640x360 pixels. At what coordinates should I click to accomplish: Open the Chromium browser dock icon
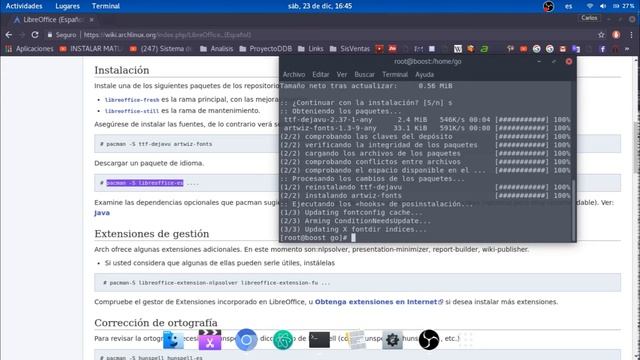point(246,340)
